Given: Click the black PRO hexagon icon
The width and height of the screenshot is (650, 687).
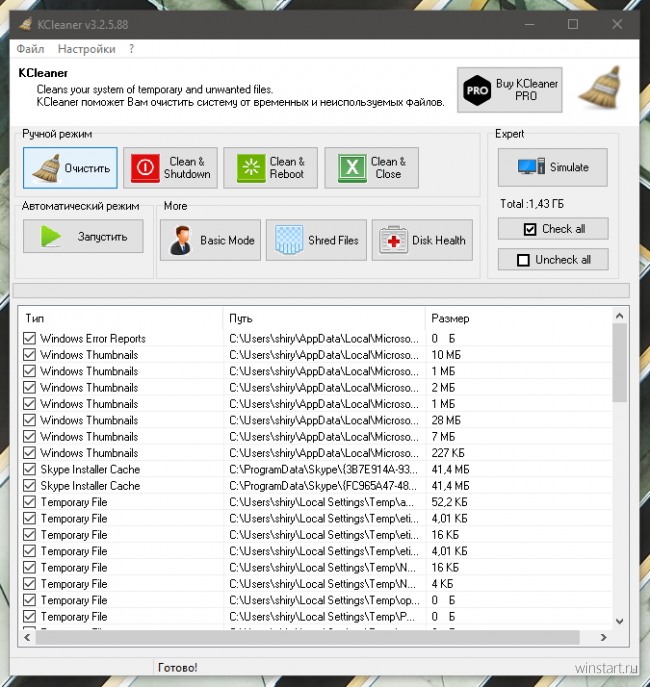Looking at the screenshot, I should tap(477, 90).
